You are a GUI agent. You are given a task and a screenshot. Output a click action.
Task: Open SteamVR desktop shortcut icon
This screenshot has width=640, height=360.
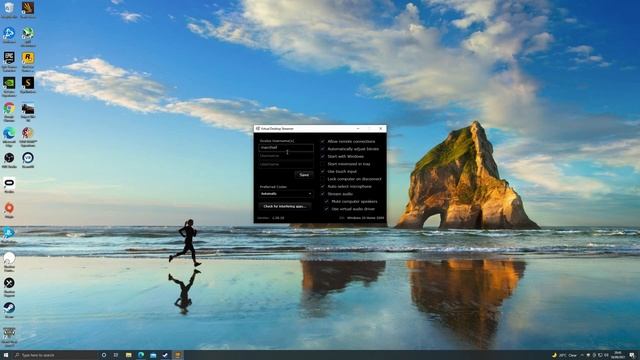[28, 160]
